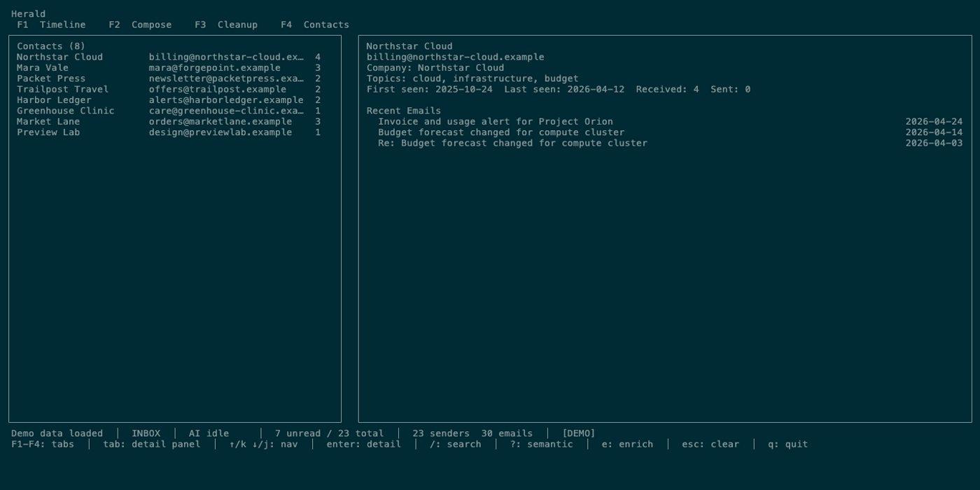Select the Preview Lab contact

pos(169,132)
